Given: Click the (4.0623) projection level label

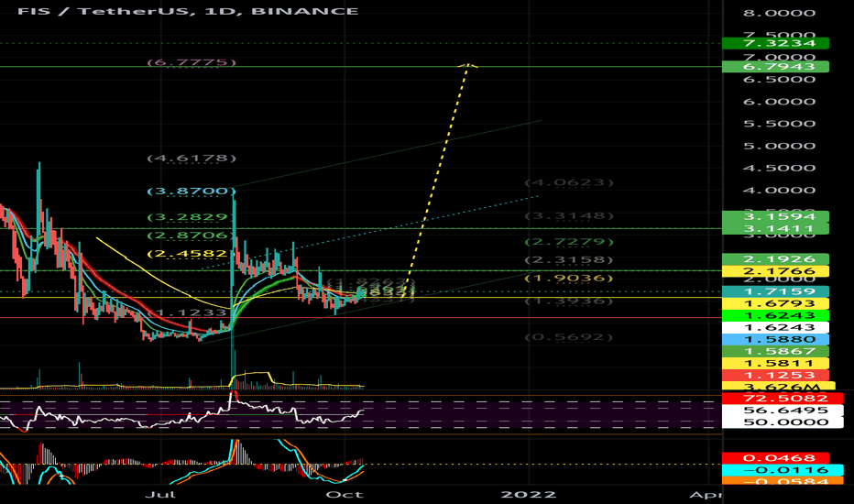Looking at the screenshot, I should (x=569, y=182).
